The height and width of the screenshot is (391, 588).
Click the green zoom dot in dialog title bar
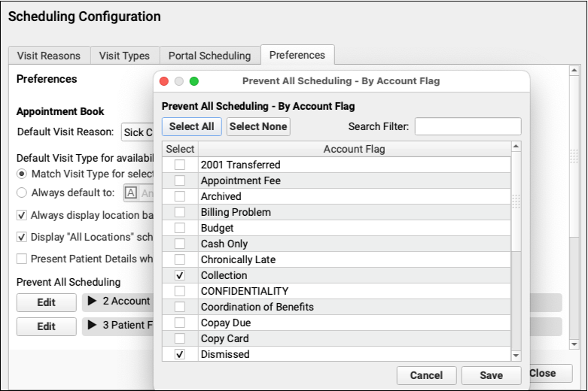click(x=193, y=81)
